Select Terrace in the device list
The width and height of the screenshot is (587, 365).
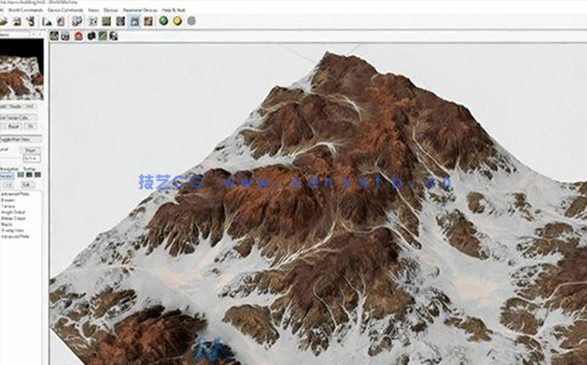(8, 206)
